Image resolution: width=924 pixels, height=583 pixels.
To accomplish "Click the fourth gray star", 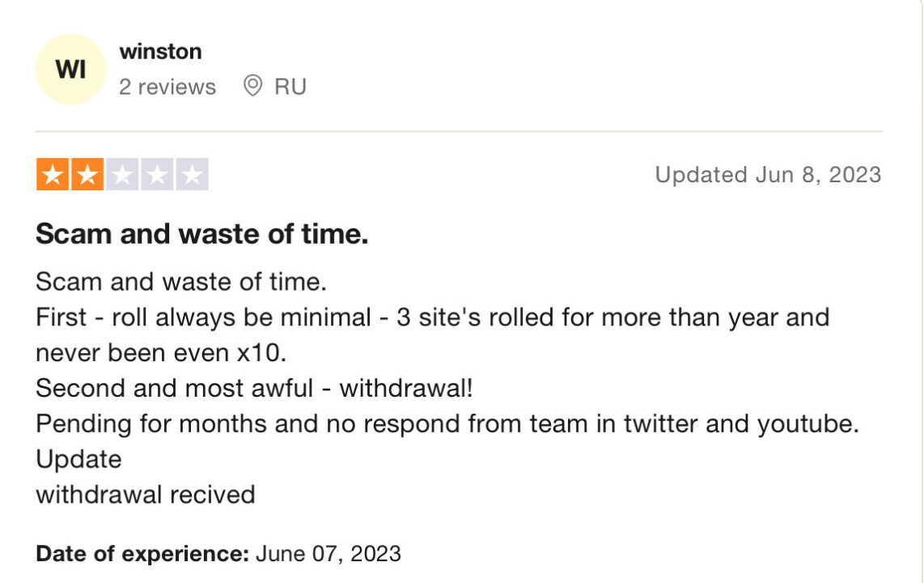I will (157, 174).
